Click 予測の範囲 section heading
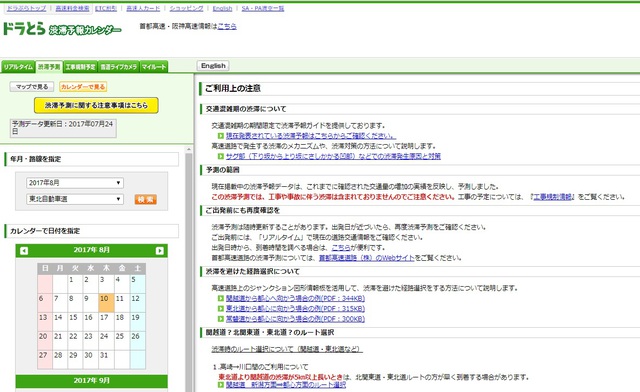Image resolution: width=640 pixels, height=392 pixels. click(x=222, y=170)
